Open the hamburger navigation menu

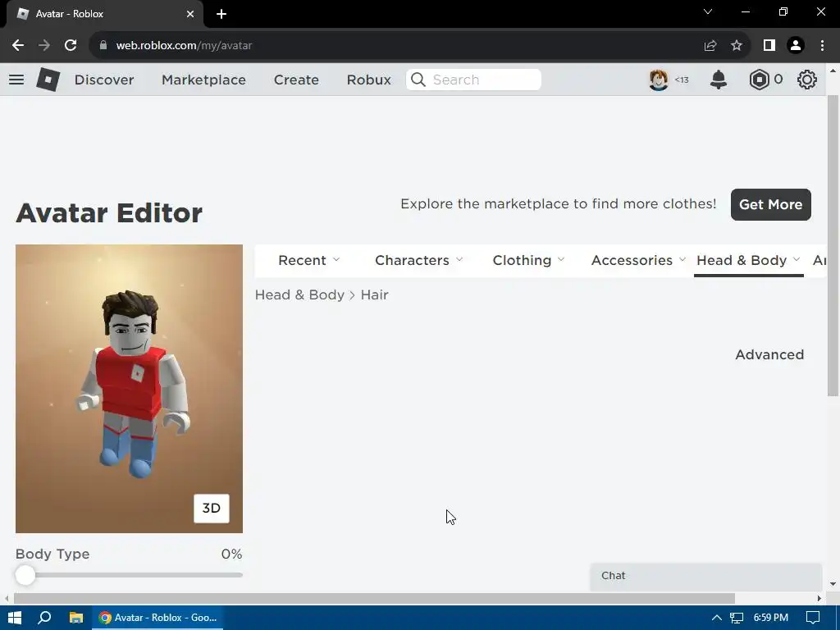click(16, 80)
